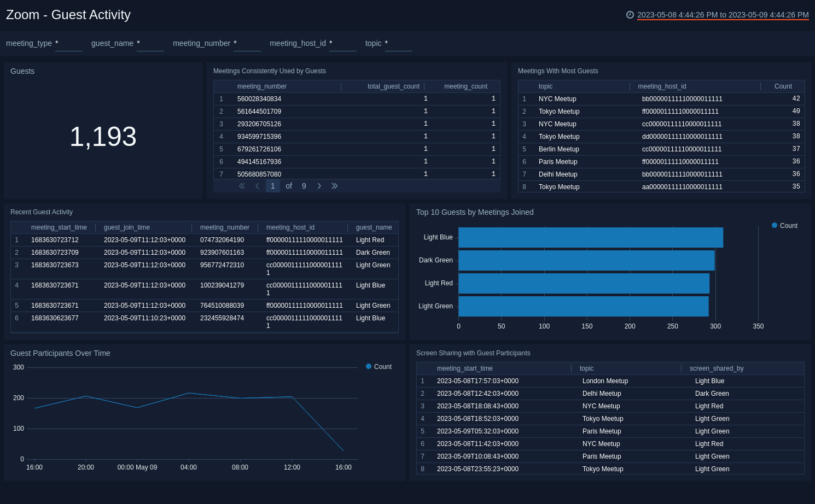Jump to last page using double-chevron icon
The width and height of the screenshot is (815, 504).
[x=335, y=186]
